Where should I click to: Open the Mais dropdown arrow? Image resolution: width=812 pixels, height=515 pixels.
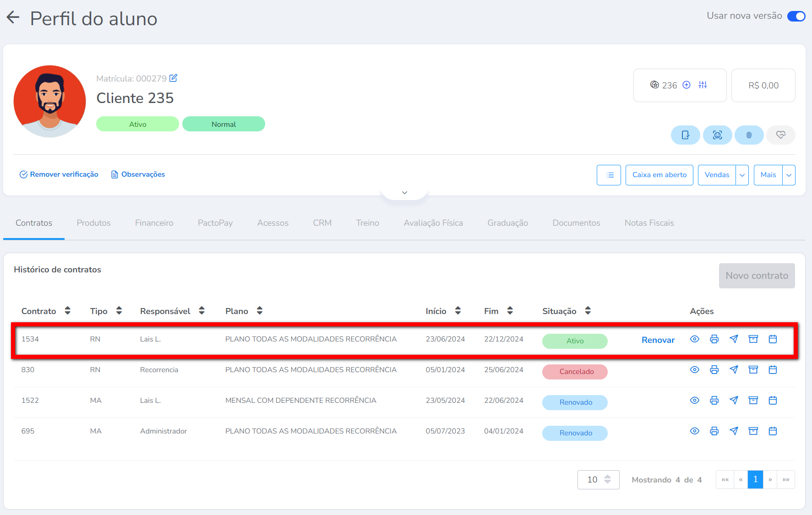coord(789,175)
